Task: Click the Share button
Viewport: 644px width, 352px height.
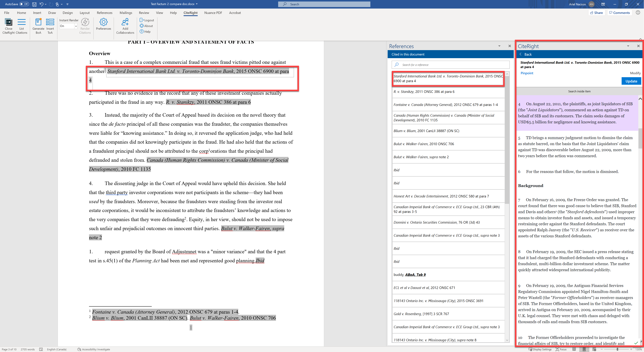Action: 597,13
